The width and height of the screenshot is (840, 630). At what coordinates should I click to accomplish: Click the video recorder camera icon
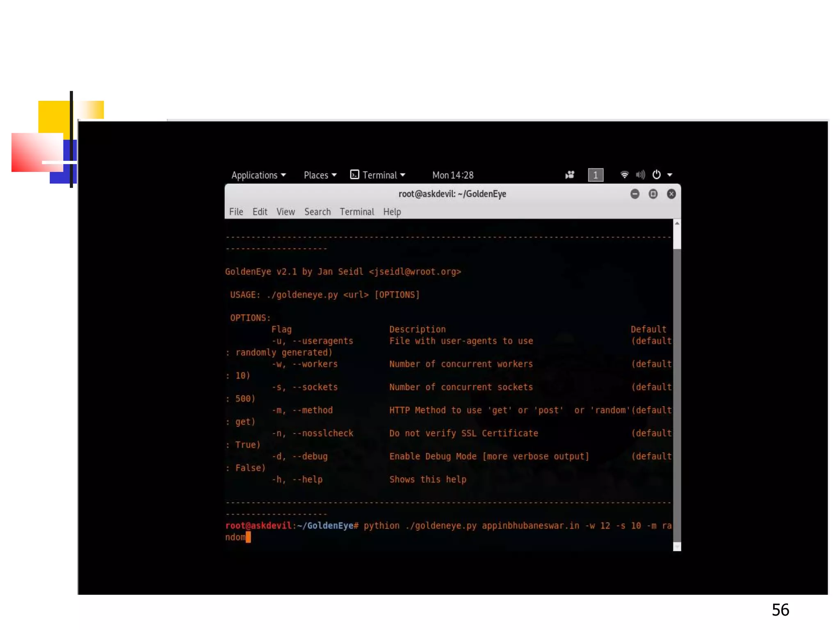pos(570,175)
